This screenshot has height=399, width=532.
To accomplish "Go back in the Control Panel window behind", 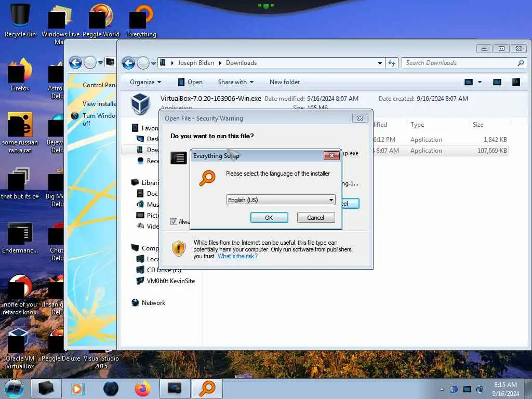I will (x=75, y=63).
